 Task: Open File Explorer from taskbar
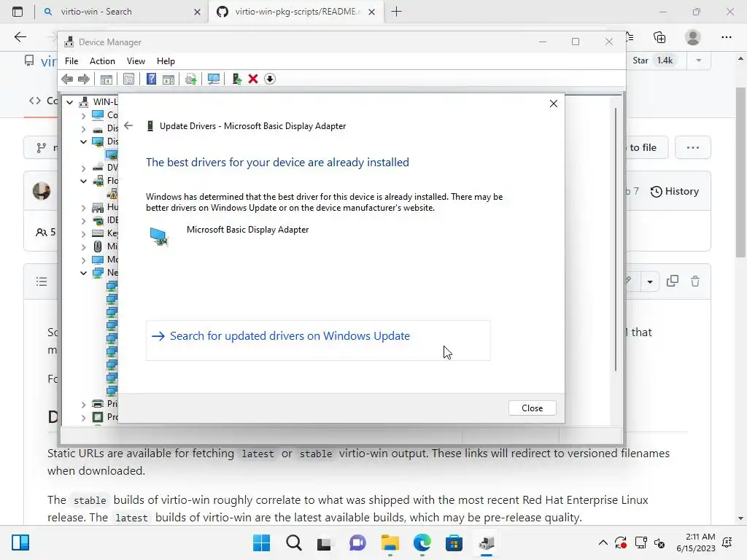(390, 542)
